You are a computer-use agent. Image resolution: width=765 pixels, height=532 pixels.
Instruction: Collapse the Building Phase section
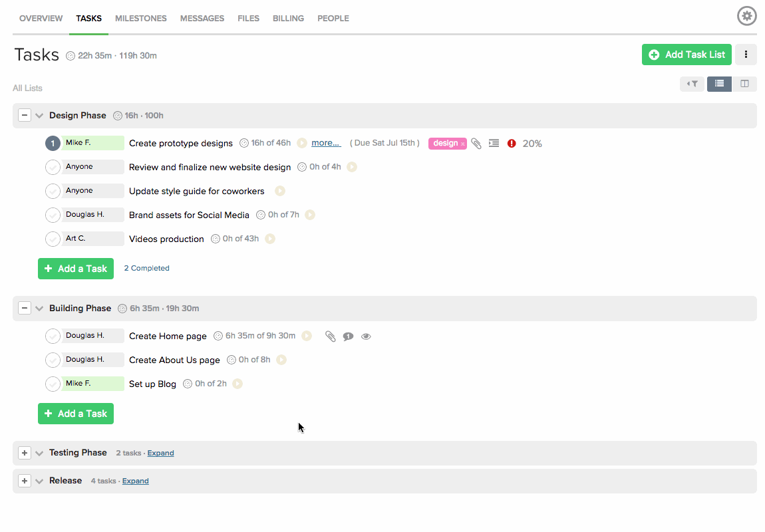tap(24, 308)
